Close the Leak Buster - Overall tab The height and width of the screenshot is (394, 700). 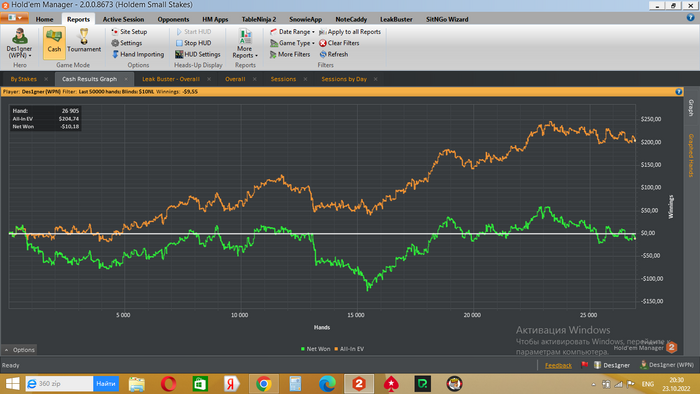pos(209,79)
